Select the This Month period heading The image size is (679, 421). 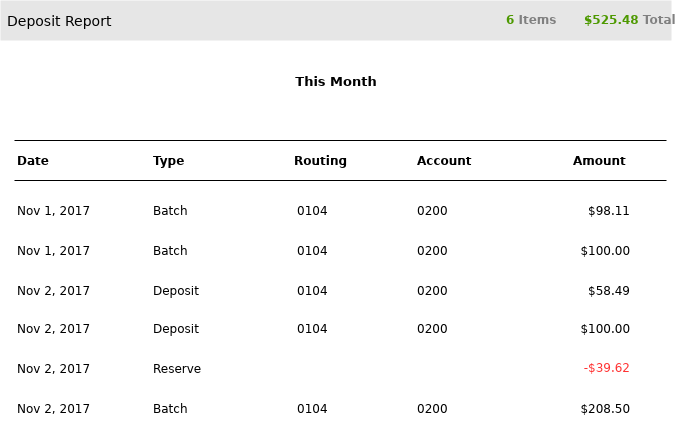tap(335, 82)
